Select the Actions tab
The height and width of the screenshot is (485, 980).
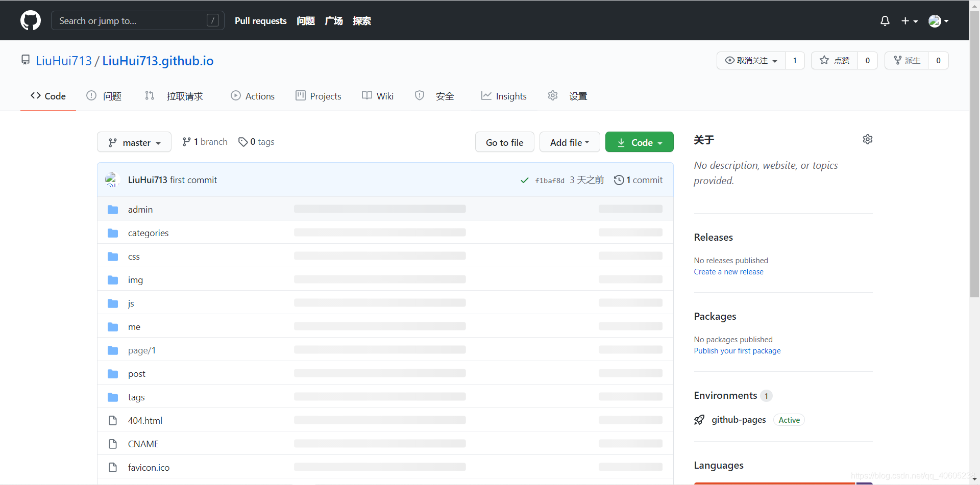click(253, 96)
